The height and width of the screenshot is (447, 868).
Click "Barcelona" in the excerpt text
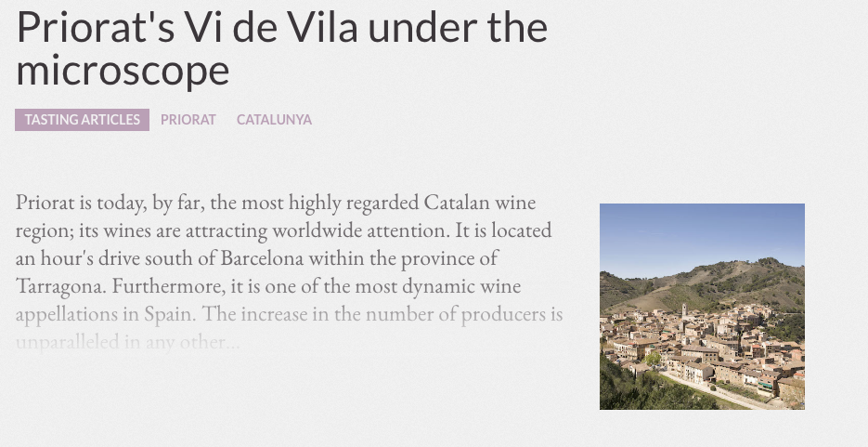pos(262,258)
